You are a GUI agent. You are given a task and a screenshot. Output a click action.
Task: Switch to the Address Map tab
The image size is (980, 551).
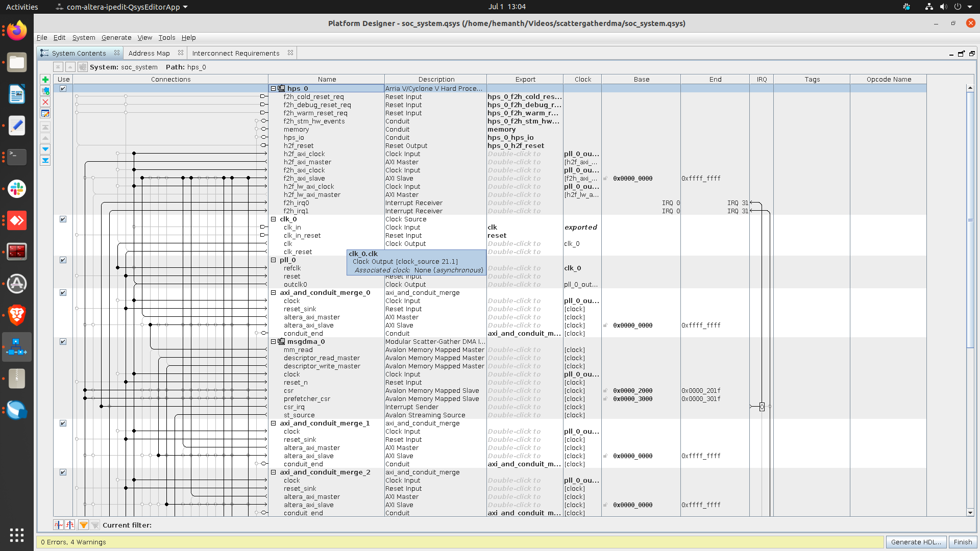coord(149,53)
